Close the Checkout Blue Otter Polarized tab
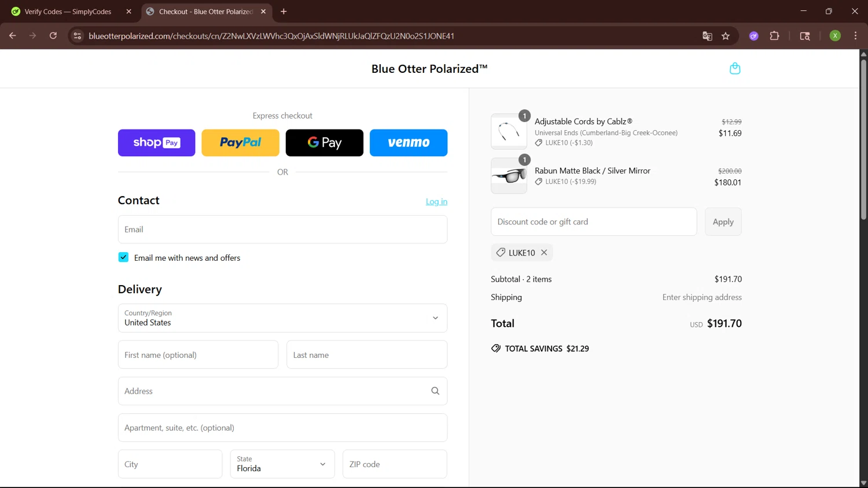Screen dimensions: 868x488 coord(263,12)
